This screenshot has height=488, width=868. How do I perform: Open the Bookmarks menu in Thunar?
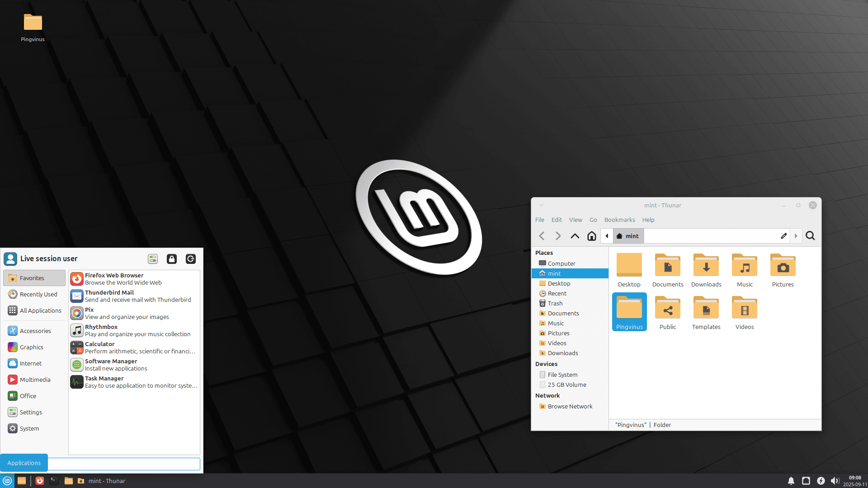click(619, 220)
